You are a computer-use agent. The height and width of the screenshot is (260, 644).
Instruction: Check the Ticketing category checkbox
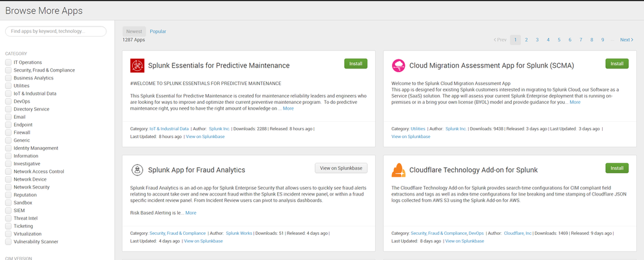pos(8,226)
